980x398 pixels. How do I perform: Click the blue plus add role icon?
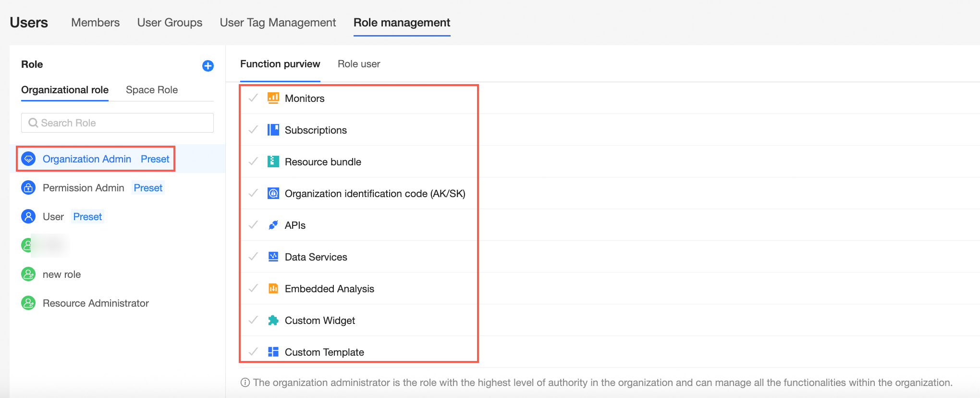tap(208, 66)
